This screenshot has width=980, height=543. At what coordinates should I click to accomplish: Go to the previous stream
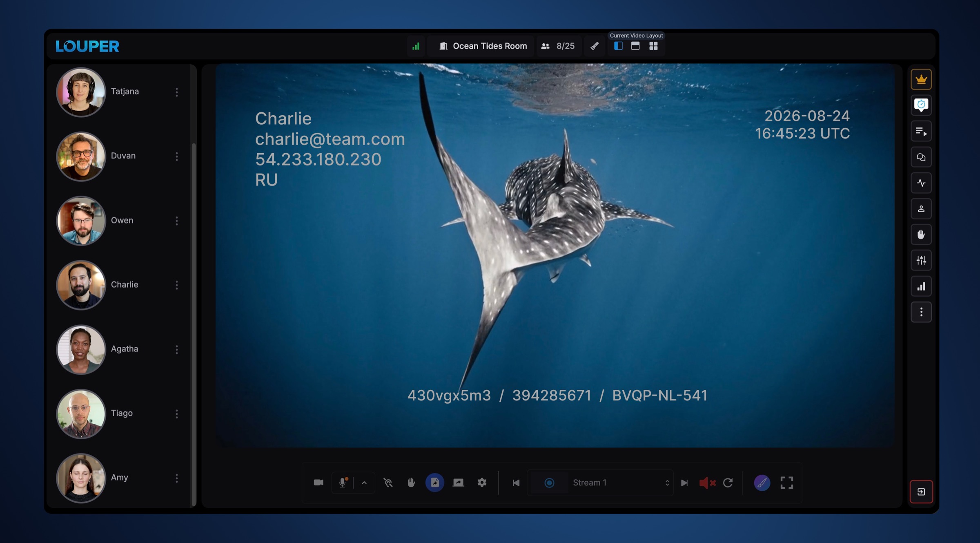click(x=516, y=483)
